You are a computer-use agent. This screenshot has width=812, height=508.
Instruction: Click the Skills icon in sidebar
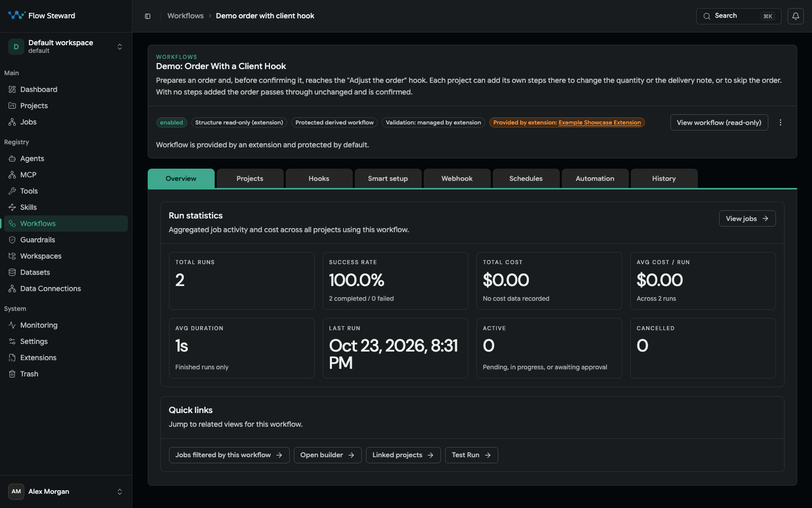12,207
